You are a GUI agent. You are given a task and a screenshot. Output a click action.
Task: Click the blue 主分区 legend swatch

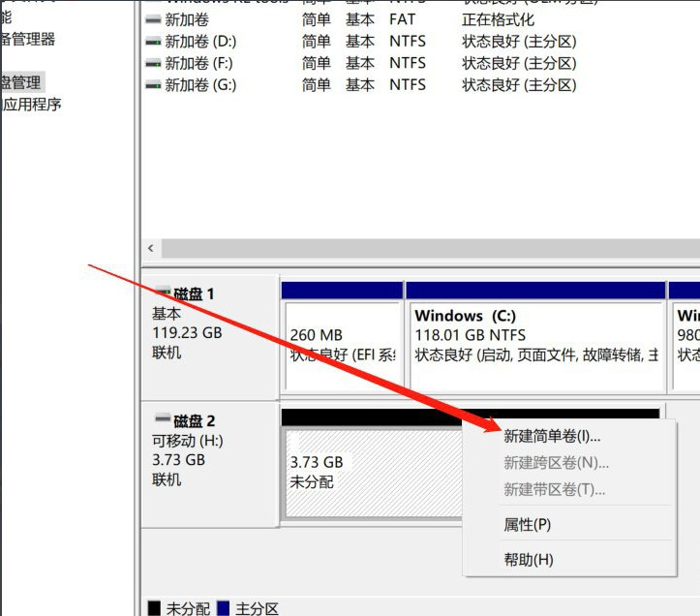pyautogui.click(x=224, y=608)
